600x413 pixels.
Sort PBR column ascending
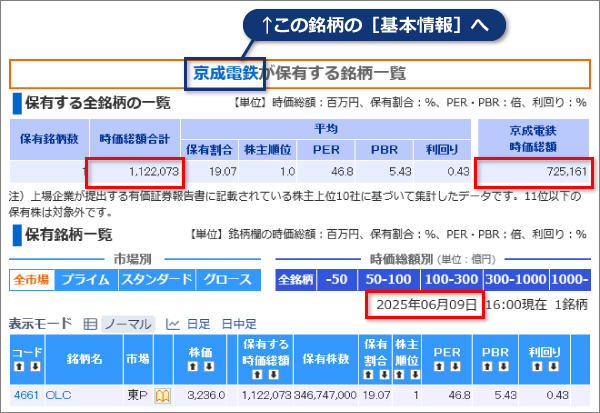[487, 367]
